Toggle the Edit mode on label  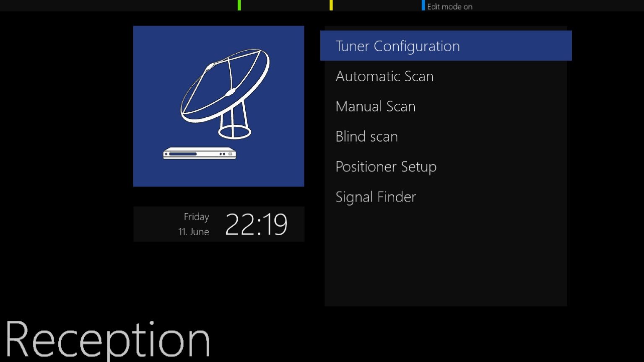(450, 7)
